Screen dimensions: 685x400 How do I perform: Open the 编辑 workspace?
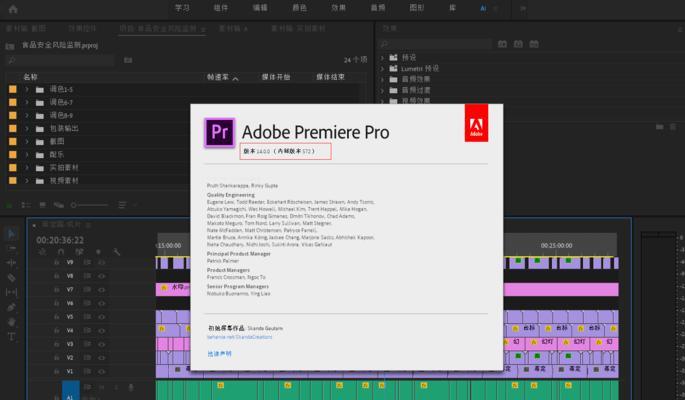click(x=260, y=8)
